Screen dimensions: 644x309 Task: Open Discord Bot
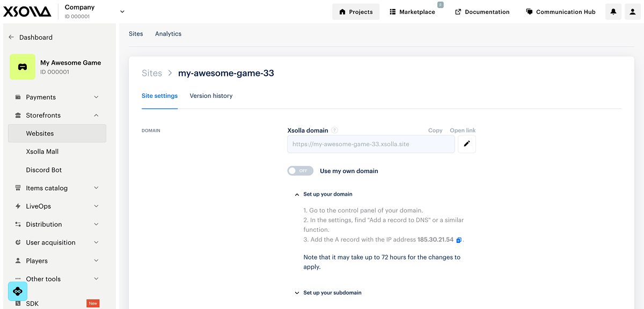[44, 170]
